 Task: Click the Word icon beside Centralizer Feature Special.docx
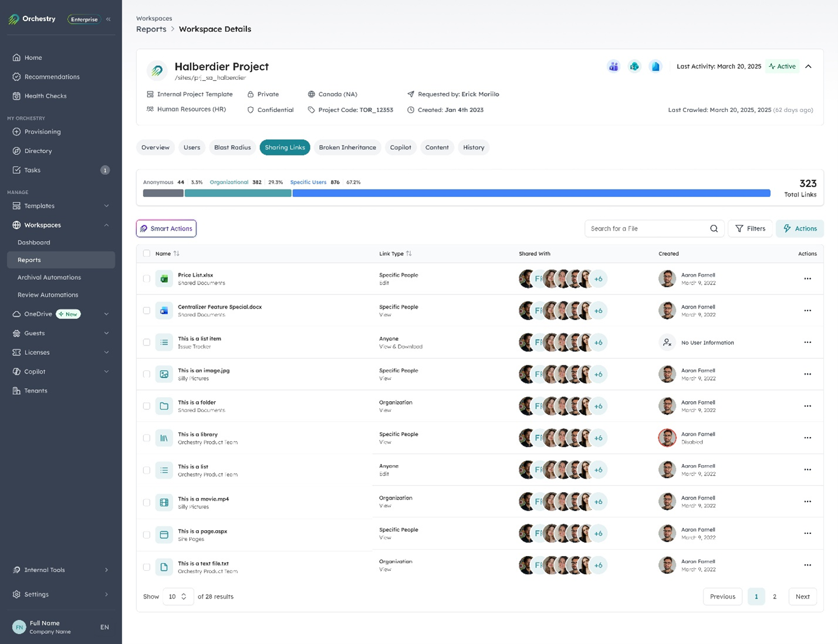coord(164,310)
